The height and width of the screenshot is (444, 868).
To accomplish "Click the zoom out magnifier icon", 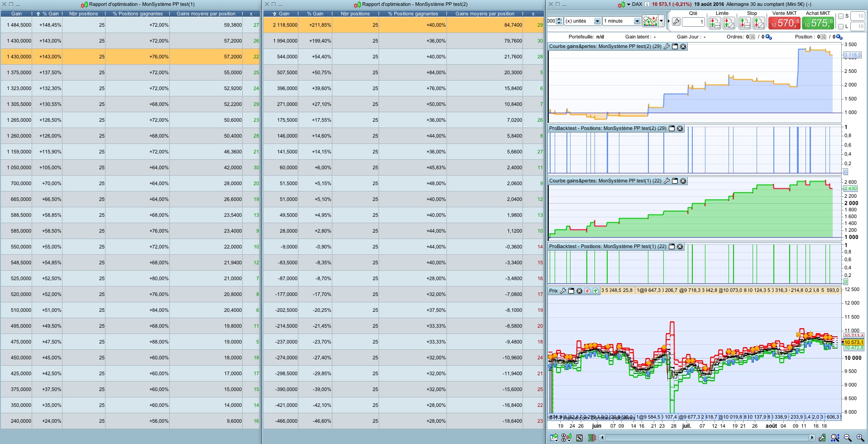I will 848,438.
